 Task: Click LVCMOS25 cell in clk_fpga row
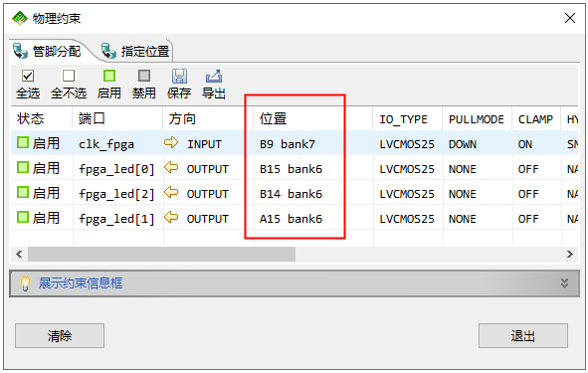pyautogui.click(x=408, y=143)
